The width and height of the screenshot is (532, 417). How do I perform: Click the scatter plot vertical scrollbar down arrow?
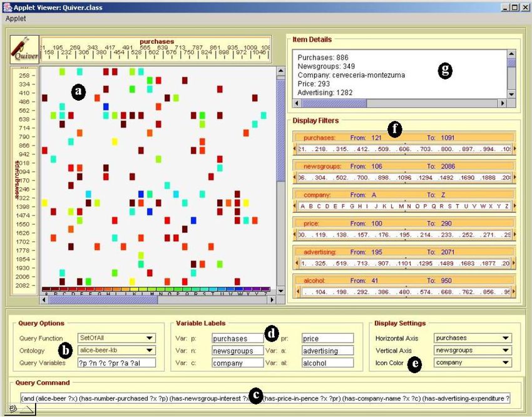coord(280,291)
